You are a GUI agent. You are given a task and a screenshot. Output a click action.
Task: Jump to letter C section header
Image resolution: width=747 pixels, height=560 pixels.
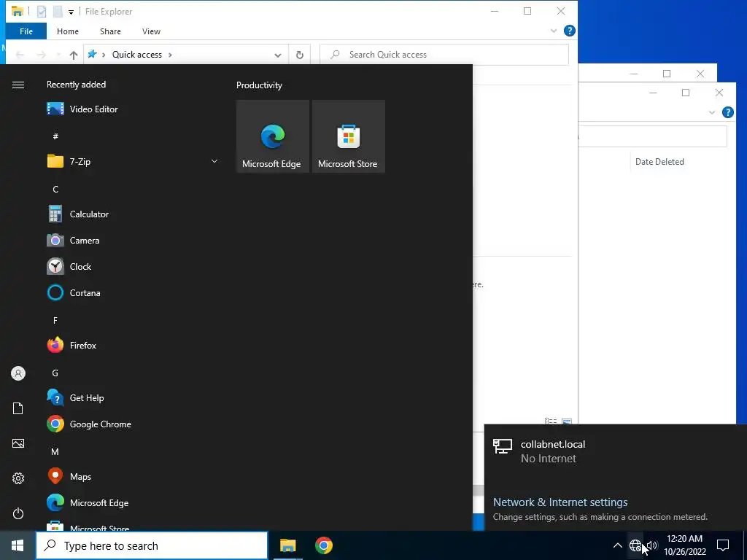55,190
